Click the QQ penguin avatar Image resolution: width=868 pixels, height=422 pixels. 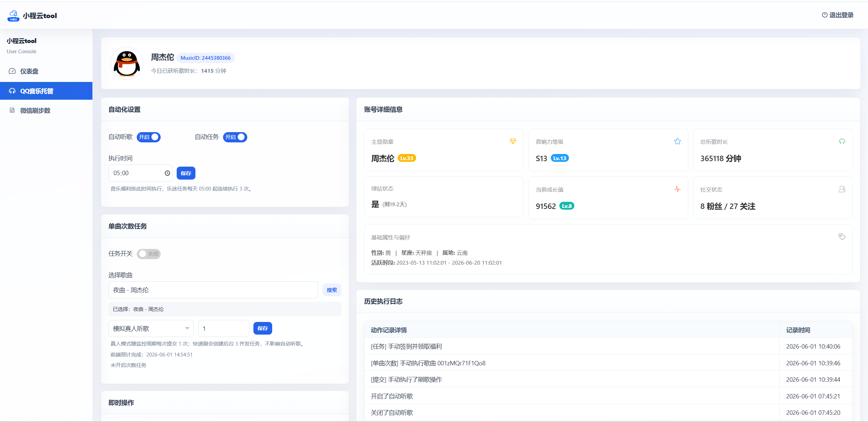point(127,63)
